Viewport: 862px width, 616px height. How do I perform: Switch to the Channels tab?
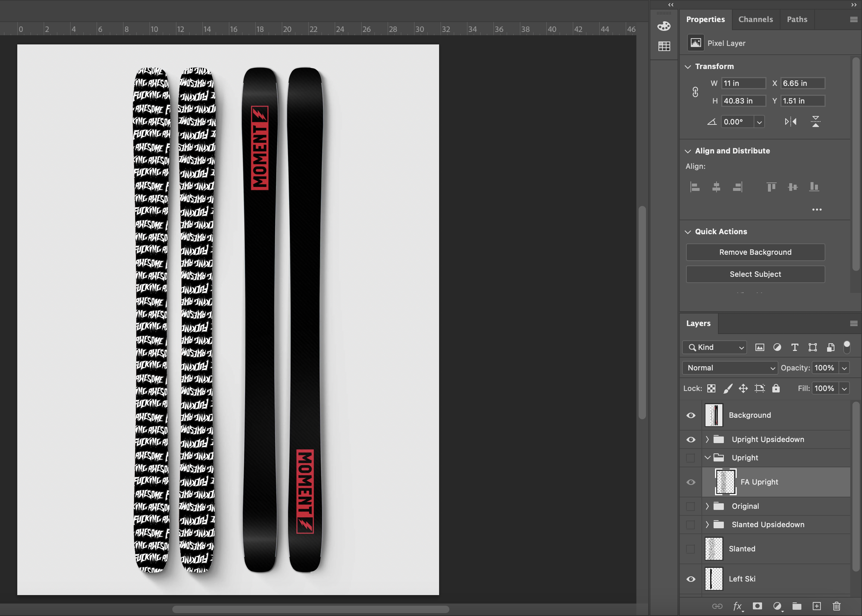pyautogui.click(x=755, y=19)
